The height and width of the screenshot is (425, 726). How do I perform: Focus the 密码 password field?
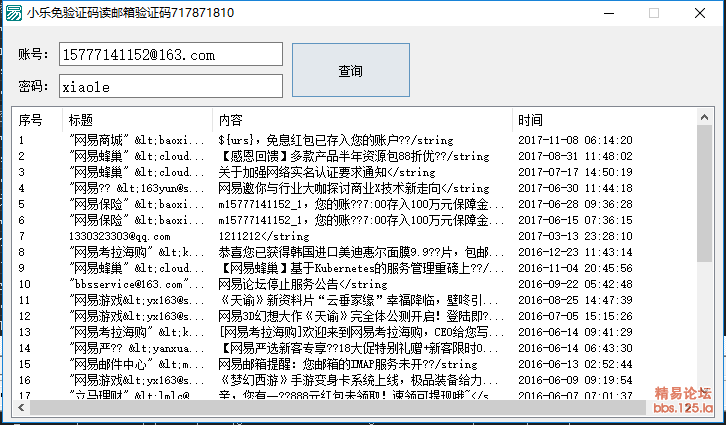(x=163, y=87)
